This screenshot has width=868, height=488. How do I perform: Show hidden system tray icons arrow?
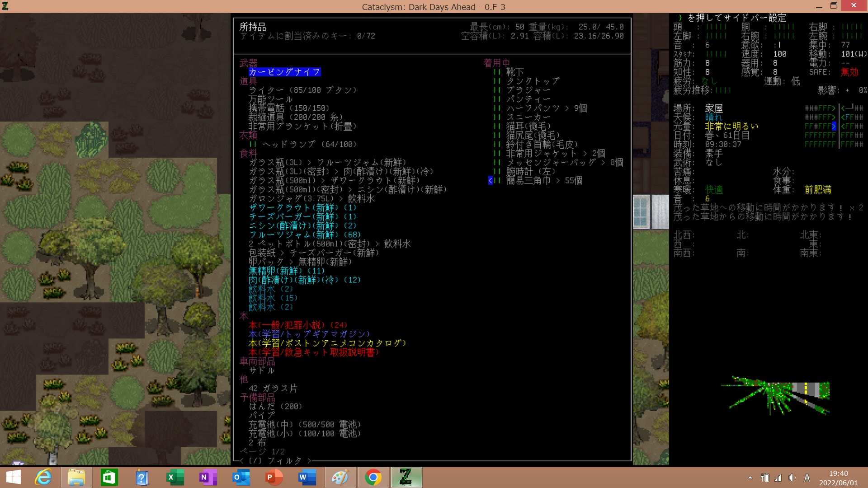[750, 478]
